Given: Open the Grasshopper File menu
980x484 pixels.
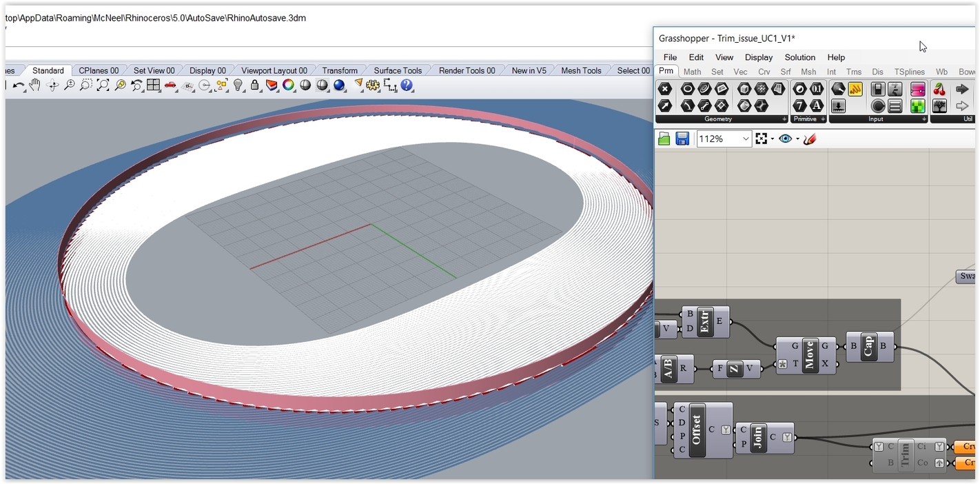Looking at the screenshot, I should (670, 57).
